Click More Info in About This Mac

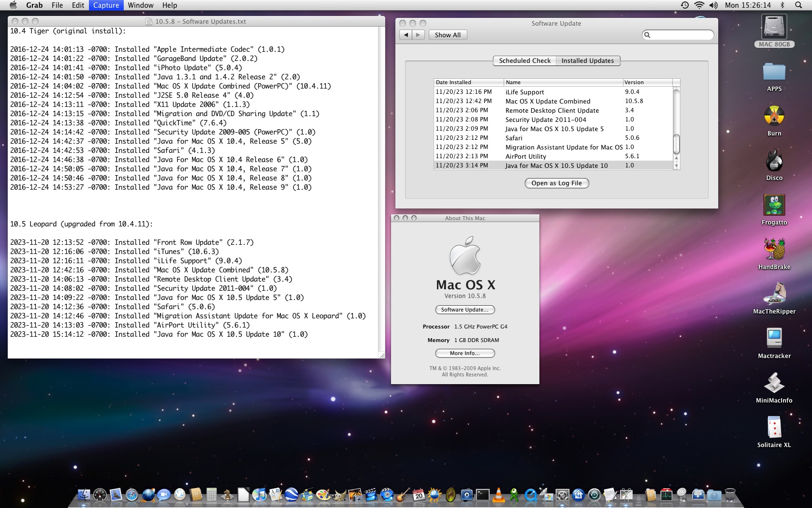pos(465,353)
